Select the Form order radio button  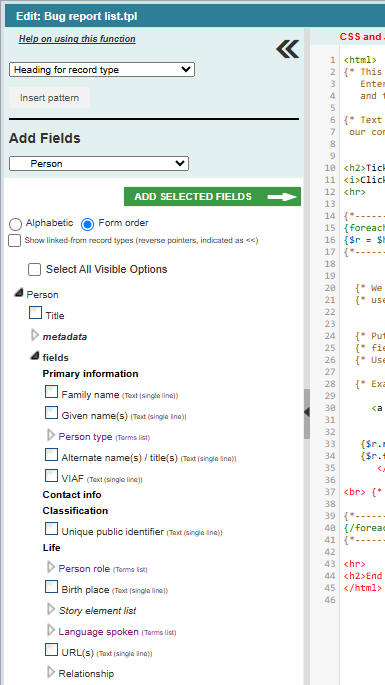[87, 225]
